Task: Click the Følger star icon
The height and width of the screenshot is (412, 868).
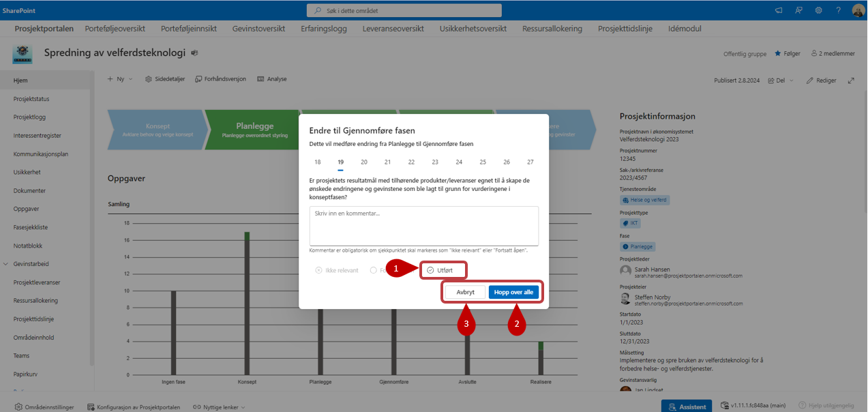Action: 777,54
